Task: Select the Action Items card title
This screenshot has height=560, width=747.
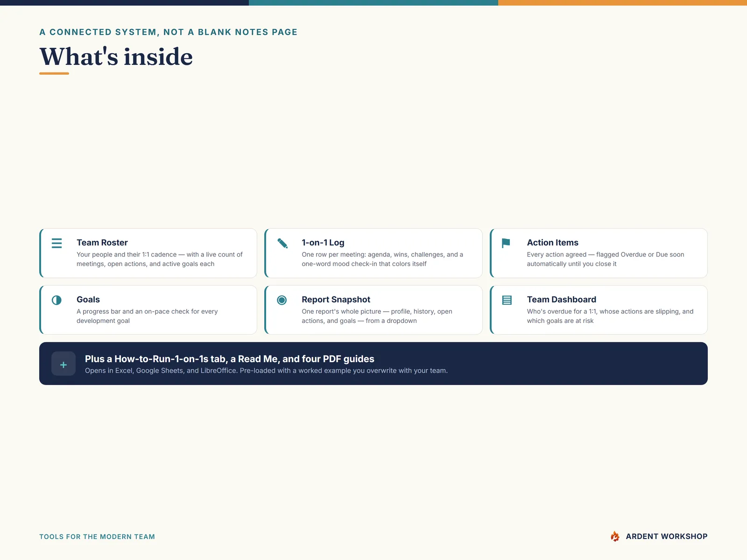Action: click(553, 243)
